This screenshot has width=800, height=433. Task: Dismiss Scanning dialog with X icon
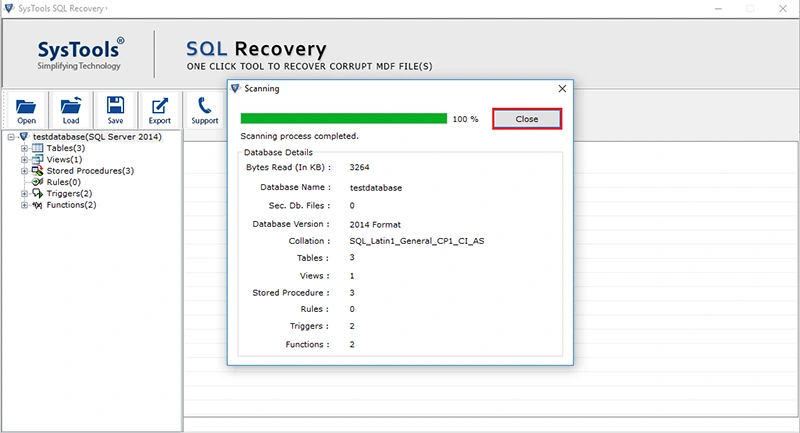(x=562, y=89)
